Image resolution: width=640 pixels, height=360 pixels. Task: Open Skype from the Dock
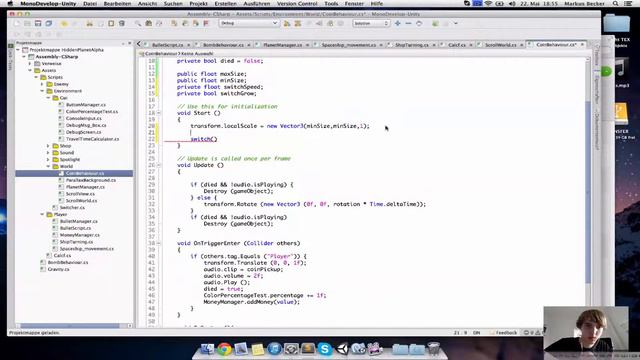point(325,349)
